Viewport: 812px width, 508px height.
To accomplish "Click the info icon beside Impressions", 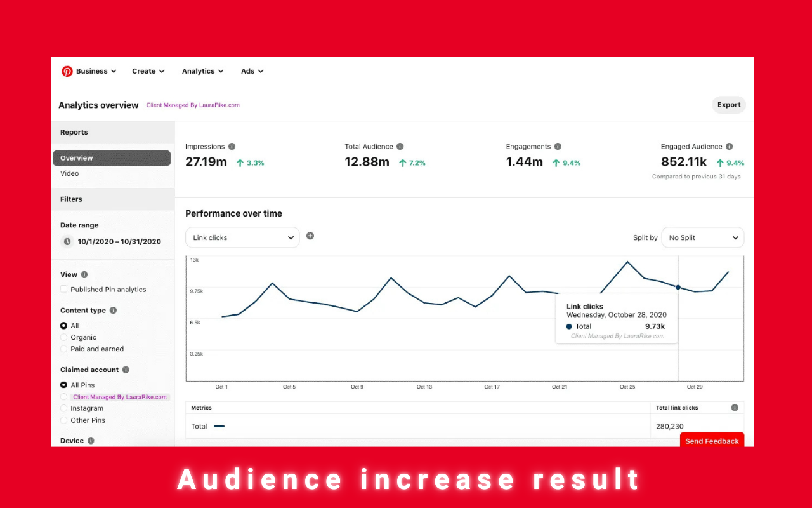I will [232, 147].
